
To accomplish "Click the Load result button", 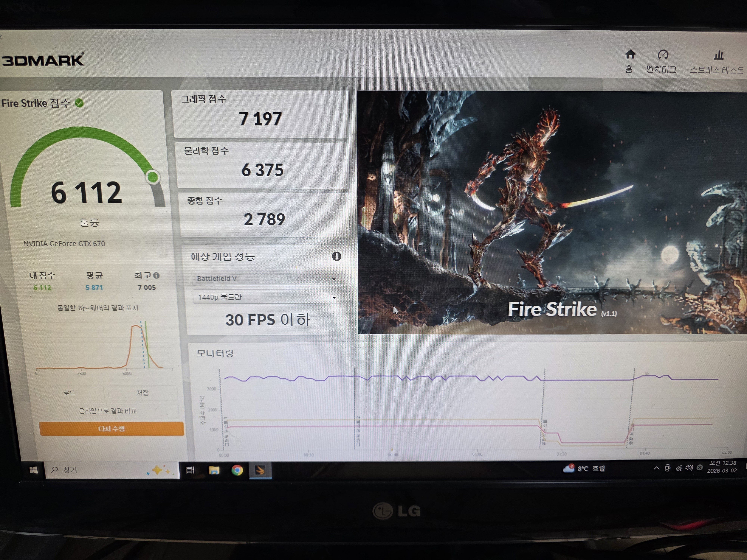I will (x=70, y=393).
